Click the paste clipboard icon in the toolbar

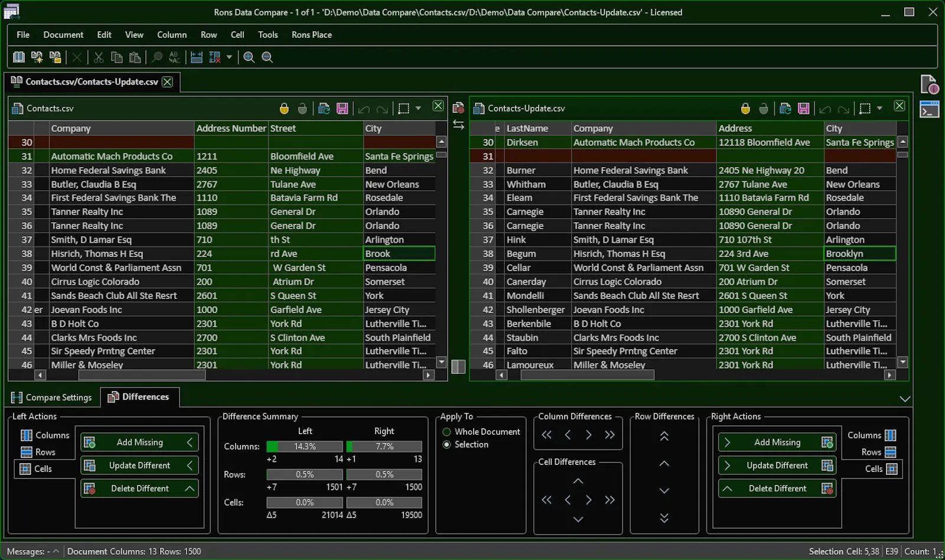[135, 57]
